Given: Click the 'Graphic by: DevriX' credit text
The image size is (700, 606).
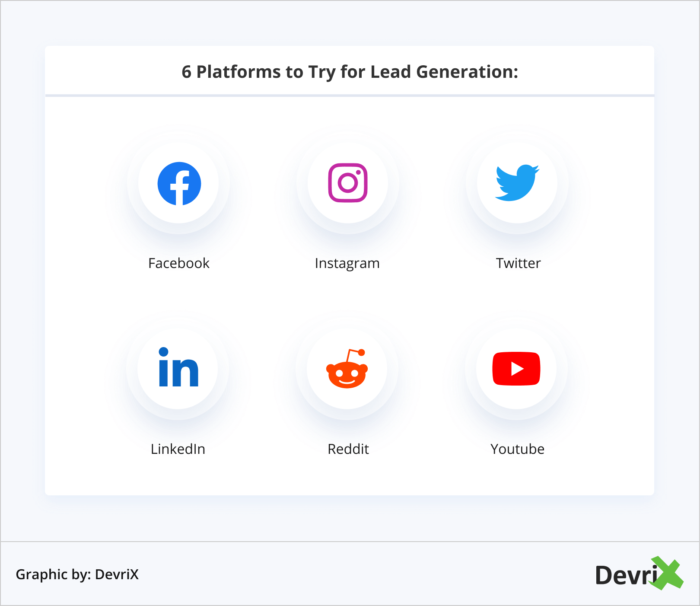Looking at the screenshot, I should [x=77, y=574].
